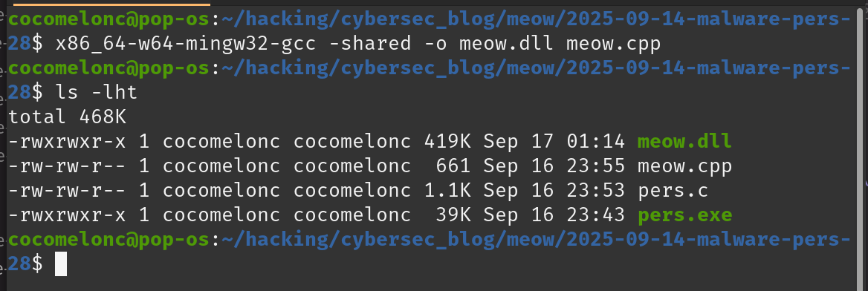868x291 pixels.
Task: Click the 23:53 timestamp of pers.c
Action: pyautogui.click(x=596, y=191)
